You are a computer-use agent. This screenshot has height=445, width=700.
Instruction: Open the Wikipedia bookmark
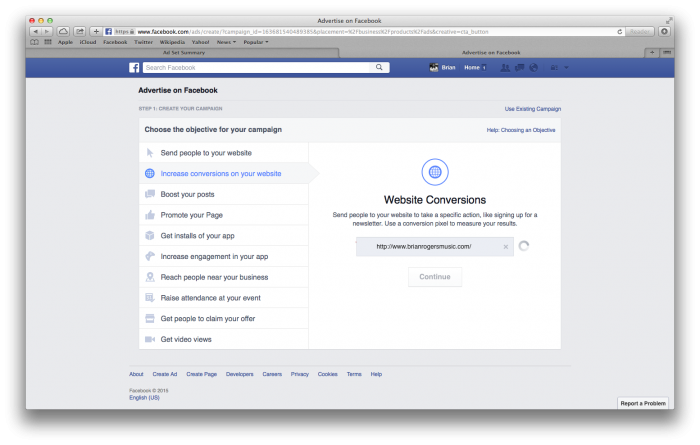172,42
